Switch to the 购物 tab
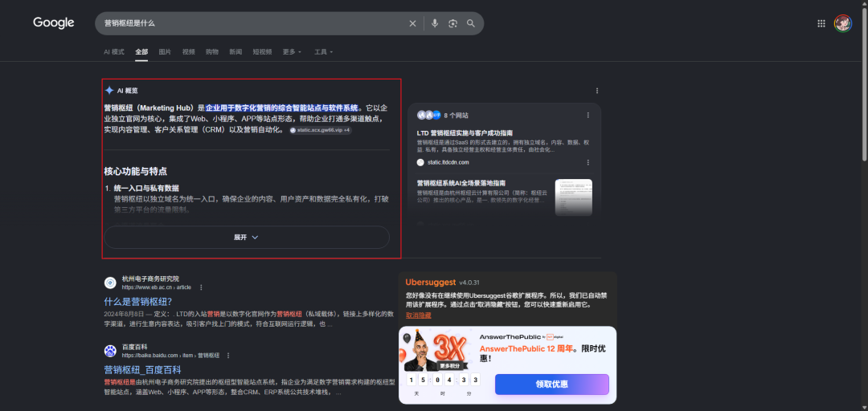 212,51
